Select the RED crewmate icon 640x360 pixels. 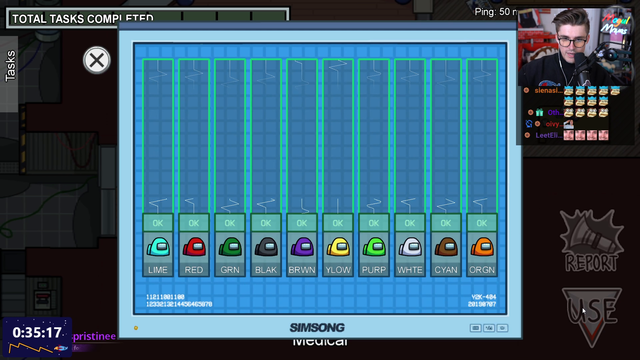(194, 247)
